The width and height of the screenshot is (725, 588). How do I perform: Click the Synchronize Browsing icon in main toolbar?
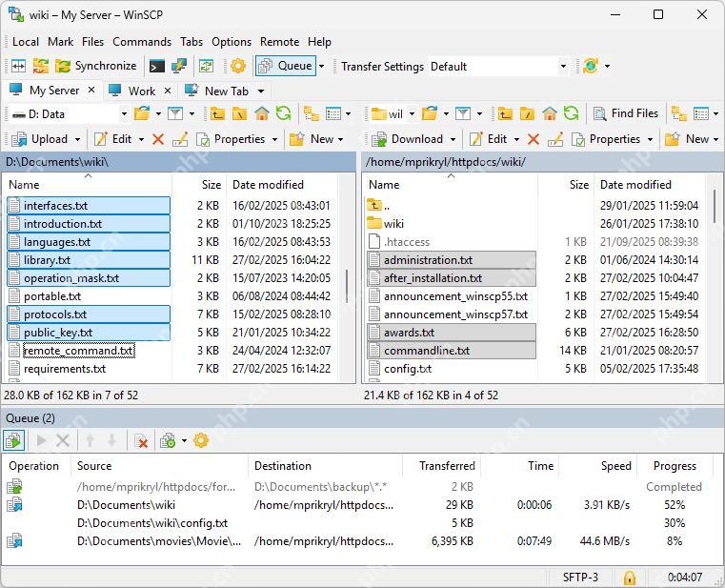(41, 66)
